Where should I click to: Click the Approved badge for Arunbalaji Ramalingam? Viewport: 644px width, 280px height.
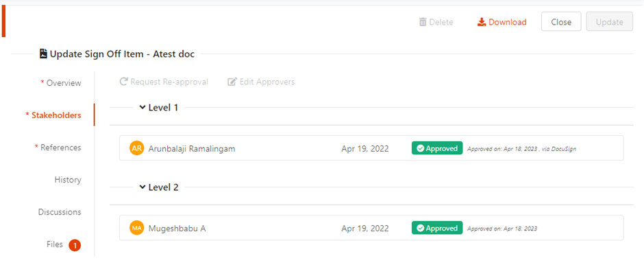point(437,148)
